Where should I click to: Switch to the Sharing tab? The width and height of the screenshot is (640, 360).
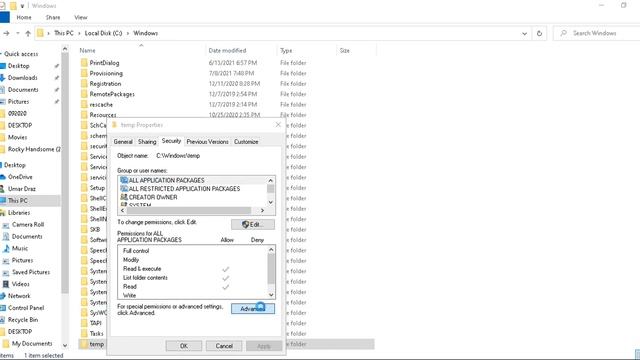click(147, 142)
